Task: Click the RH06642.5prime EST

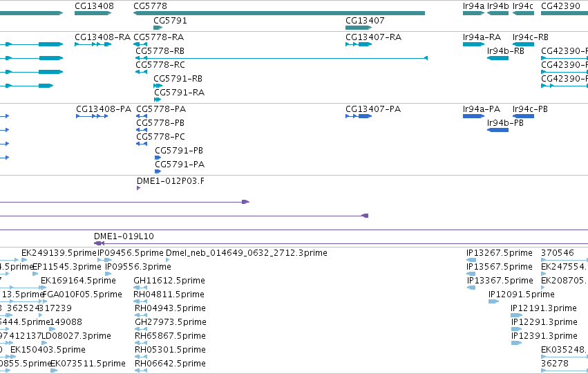Action: pos(141,371)
